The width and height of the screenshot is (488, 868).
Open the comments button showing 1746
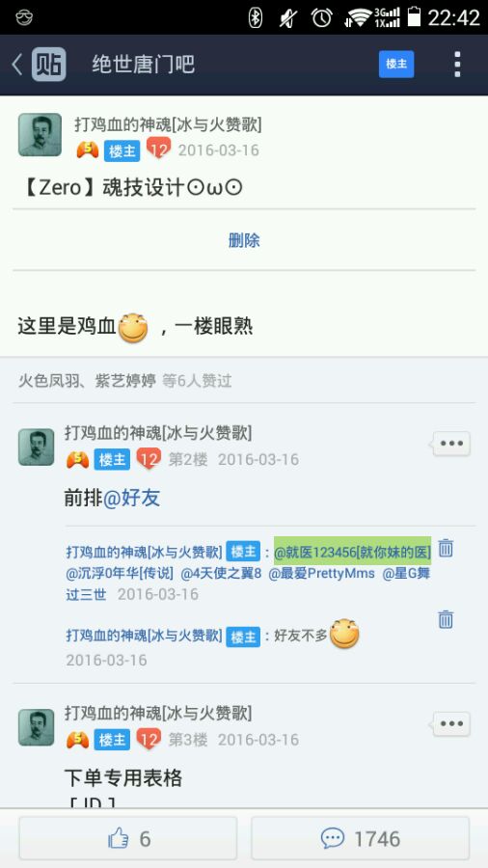[x=360, y=839]
